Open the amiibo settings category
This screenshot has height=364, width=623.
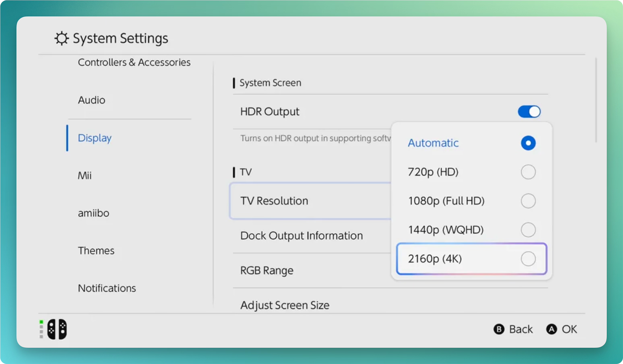pos(93,213)
